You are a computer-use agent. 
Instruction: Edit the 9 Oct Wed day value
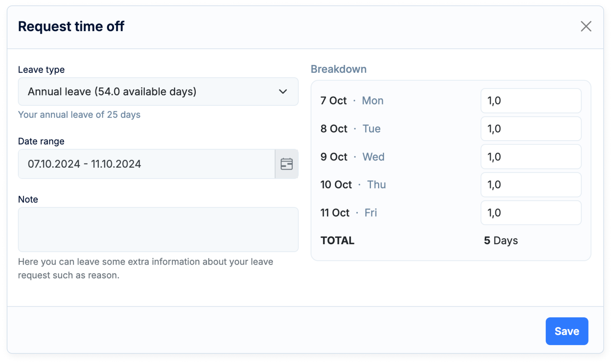pyautogui.click(x=531, y=157)
